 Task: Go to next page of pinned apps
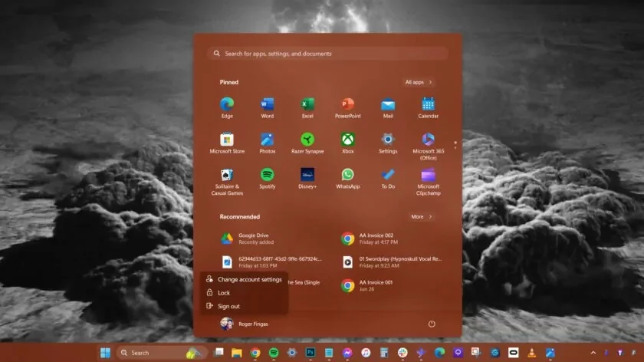coord(455,147)
